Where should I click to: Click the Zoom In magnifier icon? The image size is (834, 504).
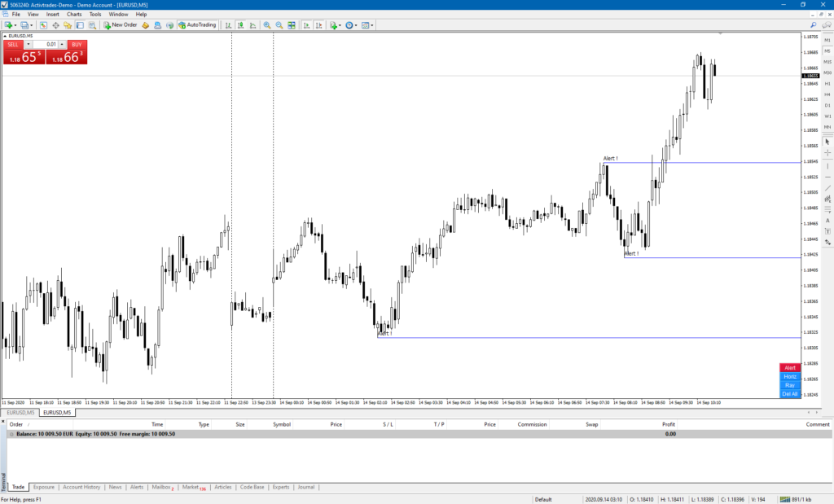(266, 24)
